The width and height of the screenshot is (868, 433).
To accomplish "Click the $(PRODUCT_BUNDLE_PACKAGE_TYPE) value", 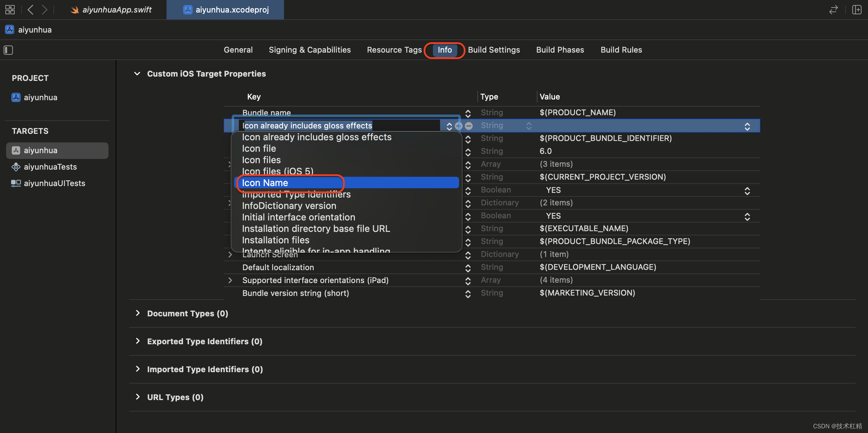I will pos(615,241).
